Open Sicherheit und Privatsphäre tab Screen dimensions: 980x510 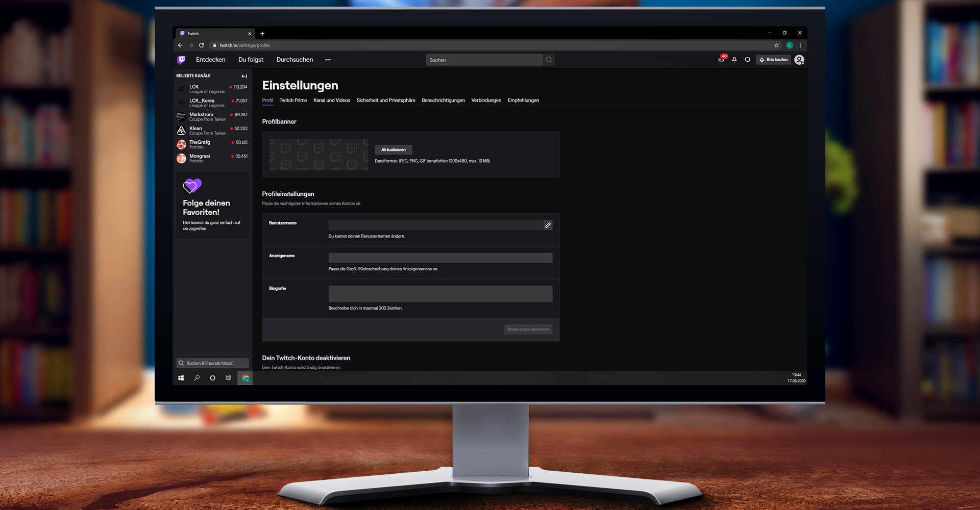[x=386, y=100]
